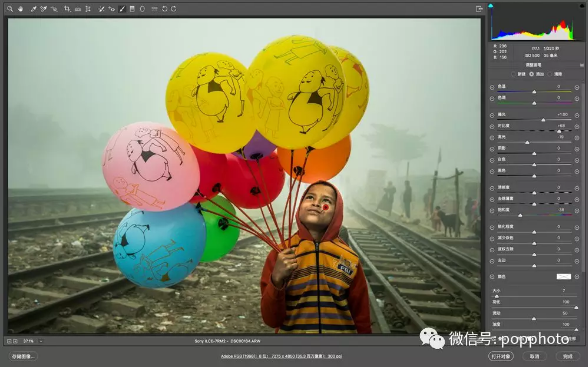The width and height of the screenshot is (588, 367).
Task: Select the Add (添加) brush radio button
Action: click(x=531, y=74)
